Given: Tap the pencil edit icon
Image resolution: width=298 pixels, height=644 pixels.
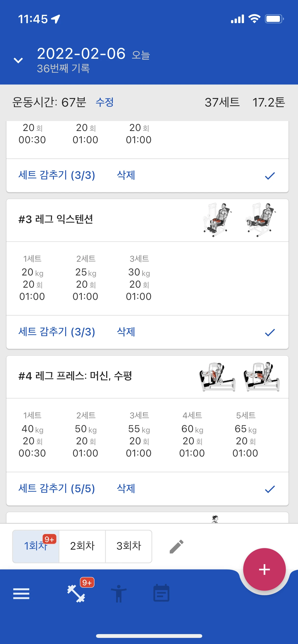Looking at the screenshot, I should tap(177, 546).
